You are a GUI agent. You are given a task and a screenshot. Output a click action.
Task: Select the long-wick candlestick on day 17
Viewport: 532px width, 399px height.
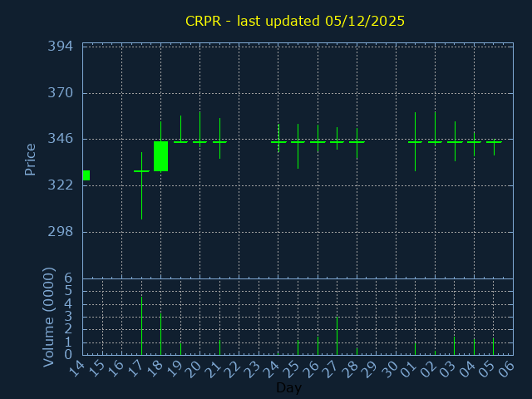tap(142, 185)
